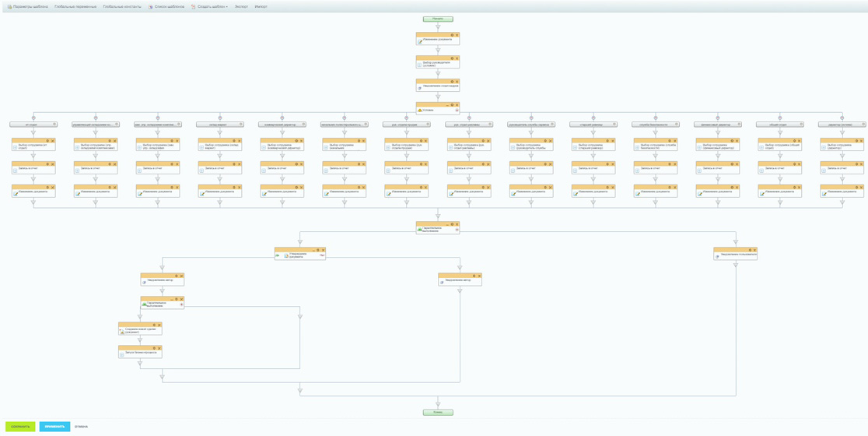Remove the старший ревизор branch
Image resolution: width=868 pixels, height=436 pixels.
pos(593,118)
